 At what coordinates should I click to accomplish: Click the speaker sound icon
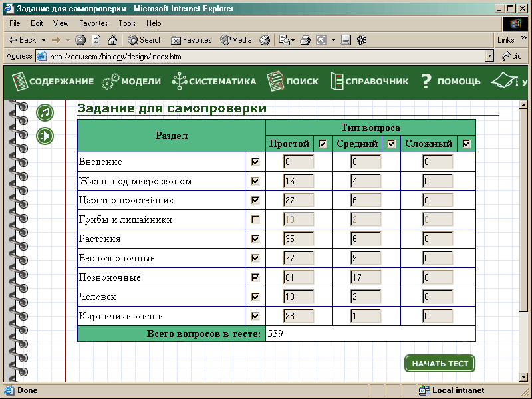[45, 136]
